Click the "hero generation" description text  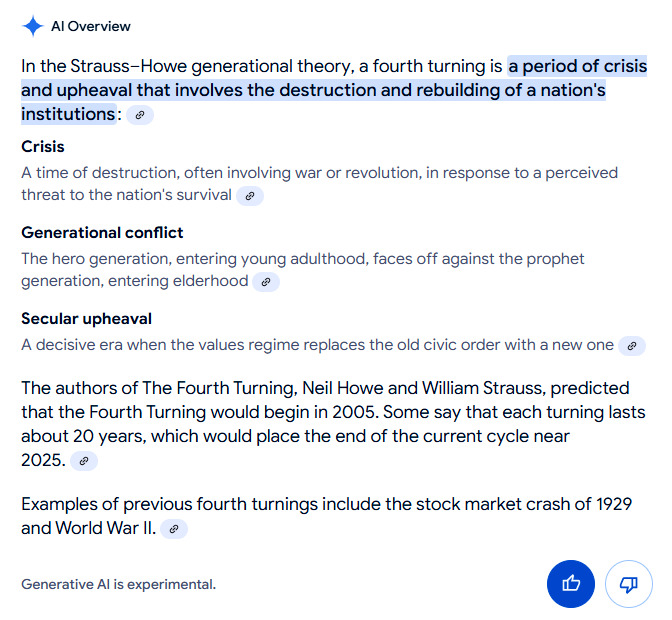(302, 259)
